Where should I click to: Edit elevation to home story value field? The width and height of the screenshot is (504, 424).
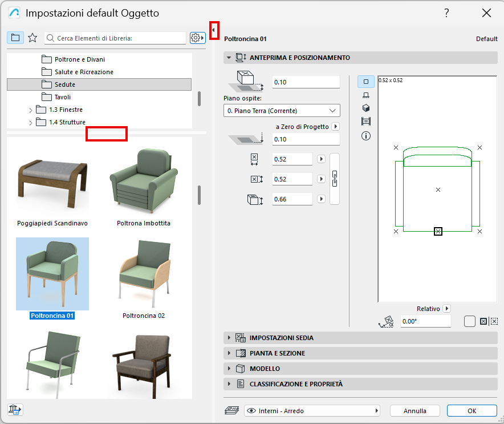[x=306, y=82]
